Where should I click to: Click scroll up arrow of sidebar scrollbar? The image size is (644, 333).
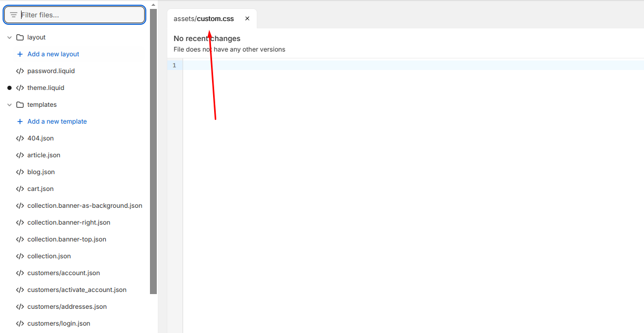coord(154,4)
